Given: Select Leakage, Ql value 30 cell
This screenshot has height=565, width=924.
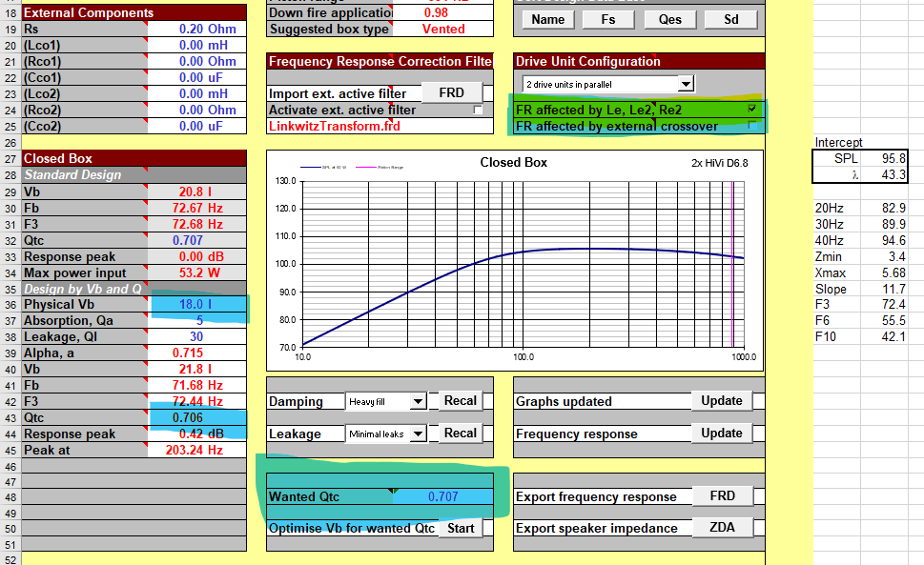Looking at the screenshot, I should point(196,336).
